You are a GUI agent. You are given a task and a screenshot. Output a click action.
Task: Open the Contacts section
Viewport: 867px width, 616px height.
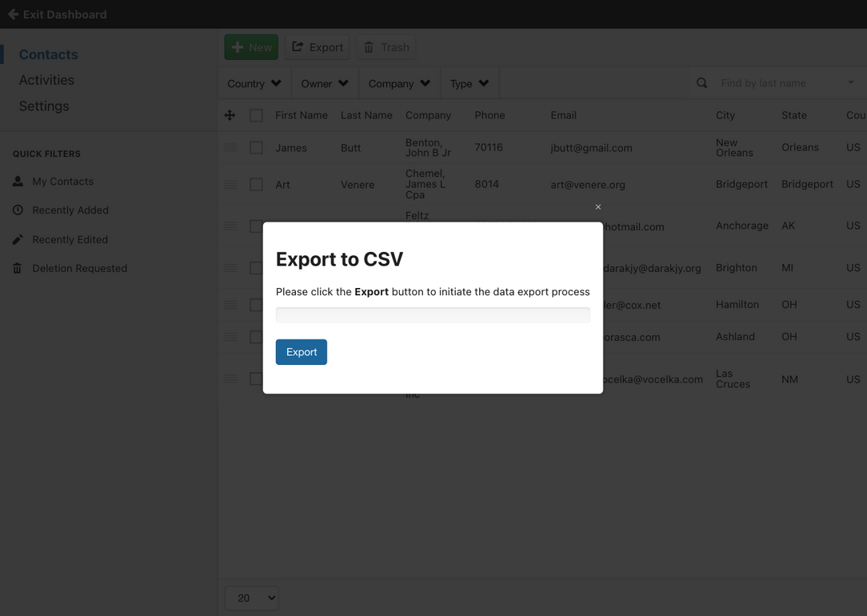pyautogui.click(x=49, y=54)
